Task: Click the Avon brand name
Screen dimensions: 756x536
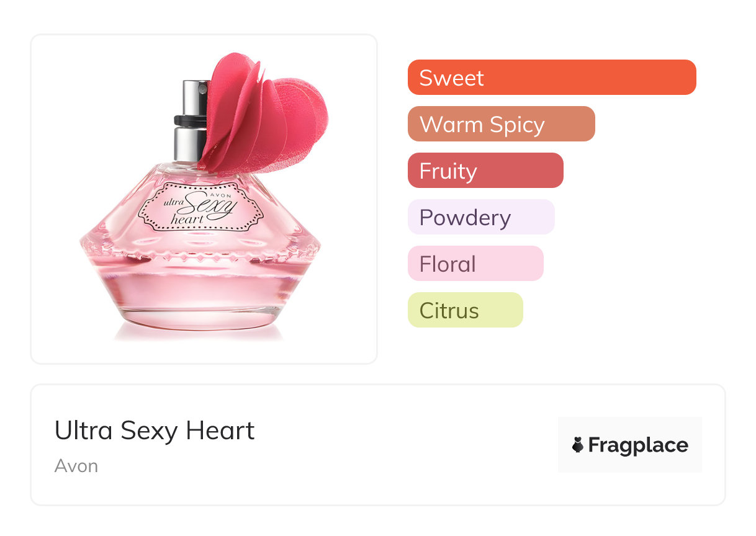Action: pos(76,466)
